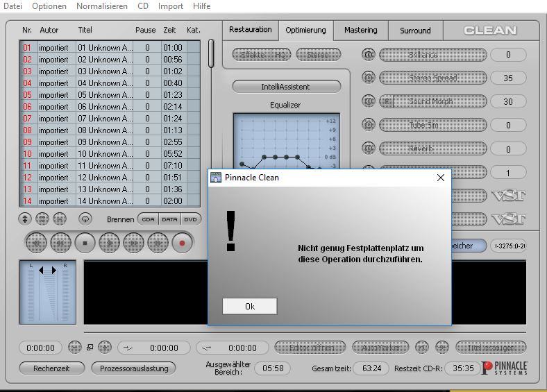The height and width of the screenshot is (392, 547).
Task: Open the Import menu
Action: click(171, 6)
